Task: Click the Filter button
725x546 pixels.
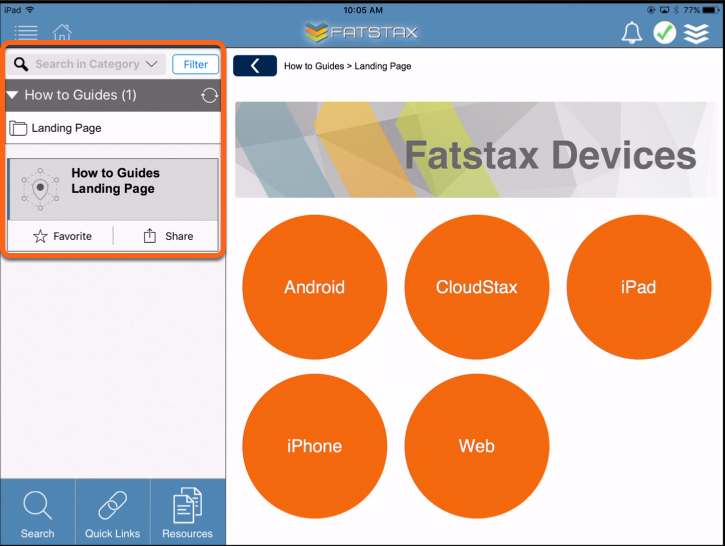Action: (195, 64)
